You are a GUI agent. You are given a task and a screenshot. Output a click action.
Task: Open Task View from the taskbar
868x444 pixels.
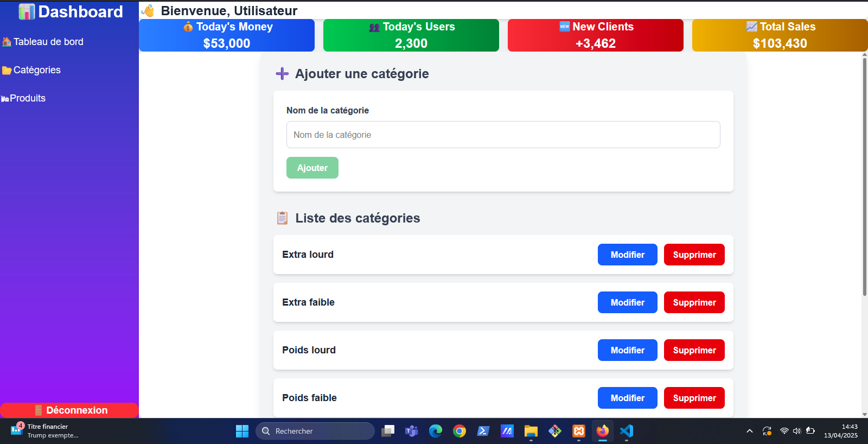click(388, 431)
